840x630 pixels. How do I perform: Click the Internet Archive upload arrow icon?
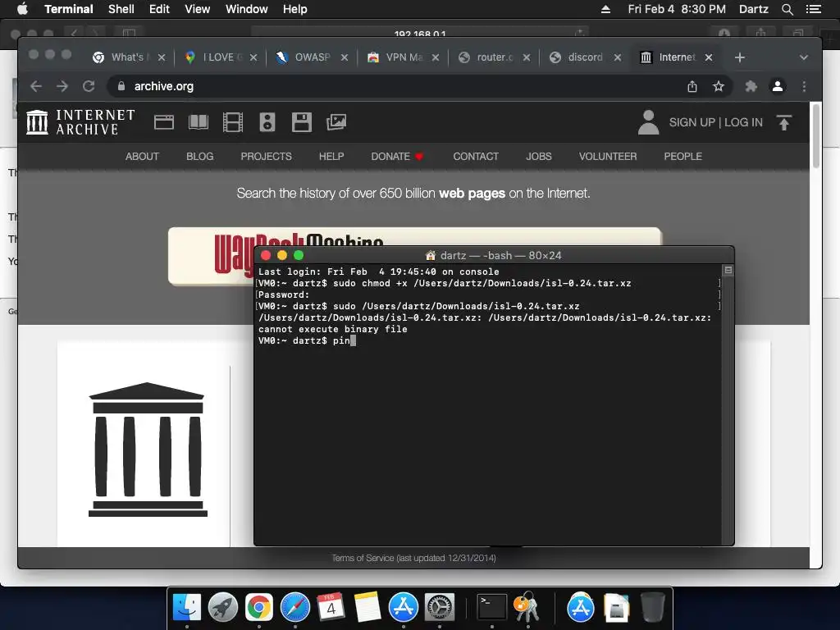(783, 123)
